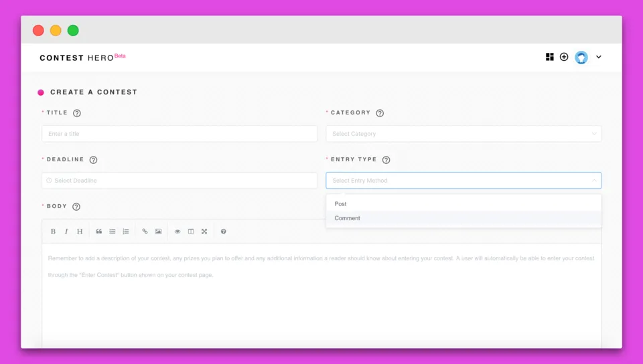Viewport: 643px width, 364px height.
Task: Toggle fullscreen editor mode
Action: (x=204, y=232)
